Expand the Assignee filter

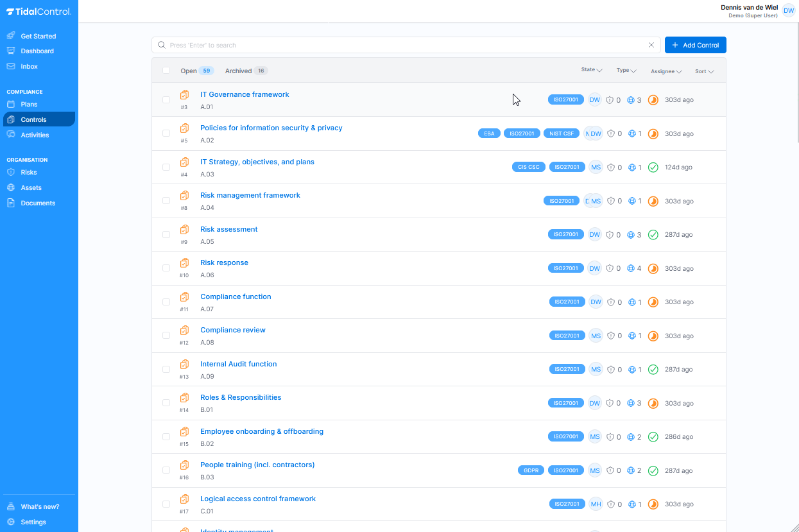(666, 71)
